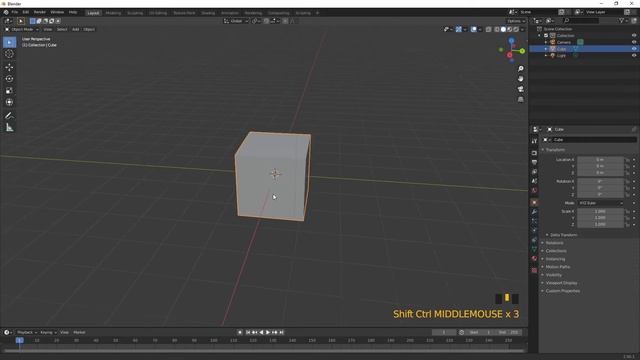Jump to the timeline start frame
This screenshot has width=640, height=360.
(x=248, y=332)
